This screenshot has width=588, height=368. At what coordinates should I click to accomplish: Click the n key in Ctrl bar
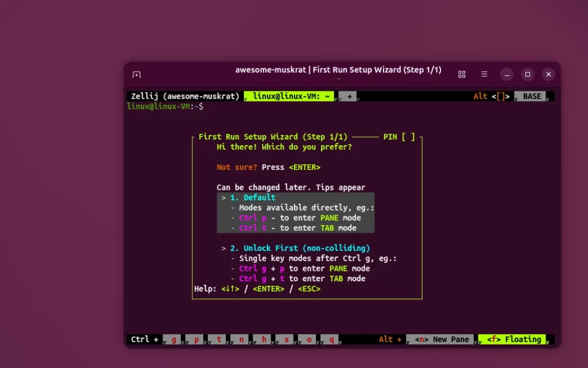coord(241,339)
